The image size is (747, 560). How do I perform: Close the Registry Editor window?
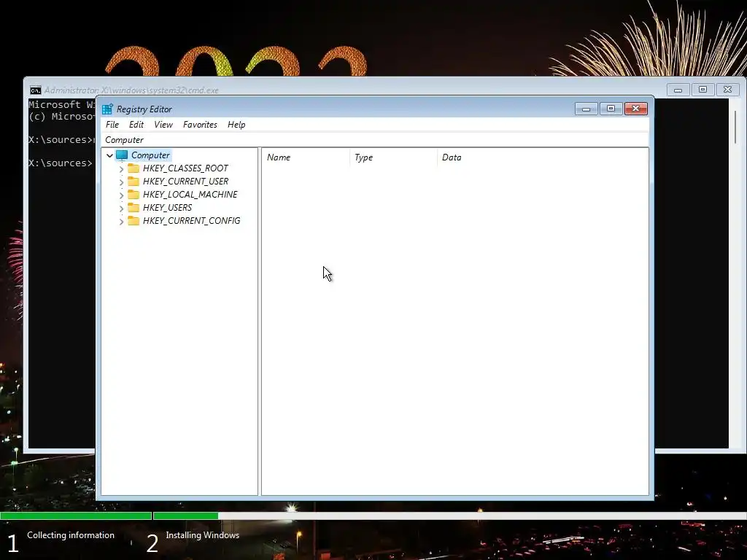coord(636,109)
